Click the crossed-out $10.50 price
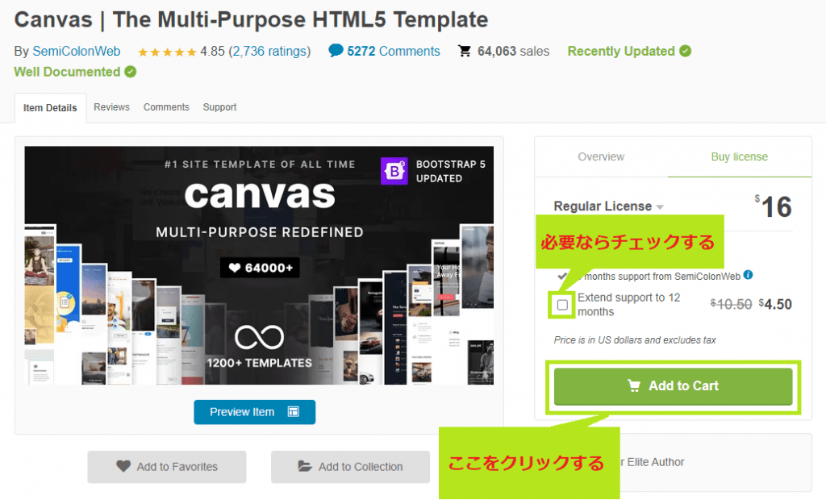Image resolution: width=826 pixels, height=504 pixels. coord(731,304)
